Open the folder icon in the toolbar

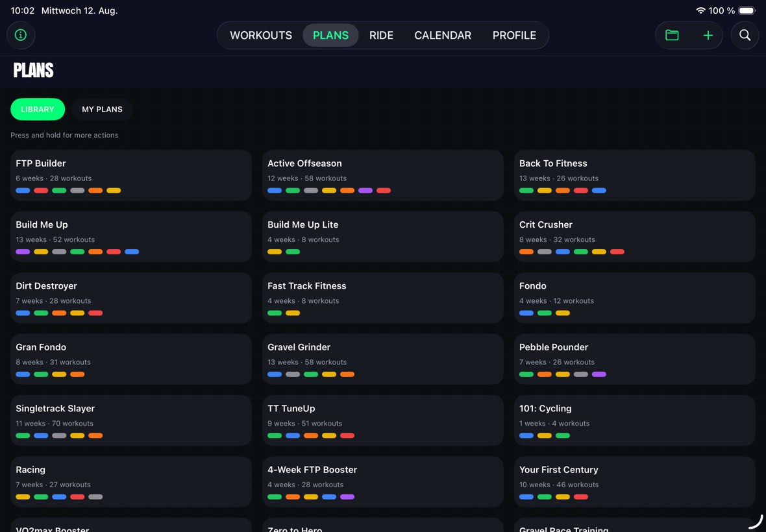coord(672,35)
